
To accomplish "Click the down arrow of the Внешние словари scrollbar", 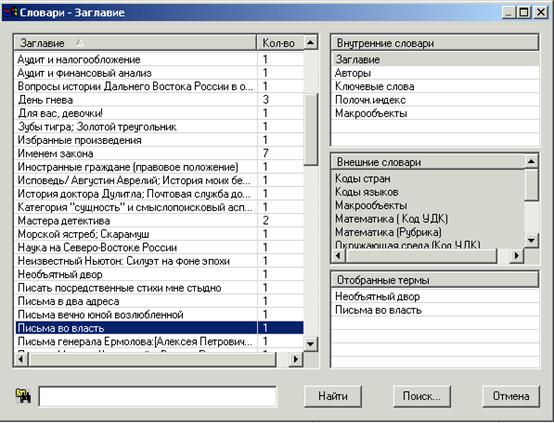I will [531, 241].
